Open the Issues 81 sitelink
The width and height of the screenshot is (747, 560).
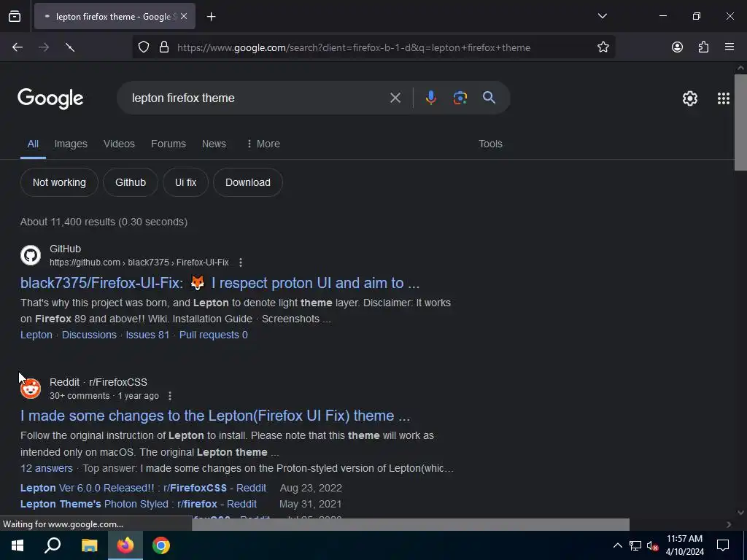click(x=147, y=335)
